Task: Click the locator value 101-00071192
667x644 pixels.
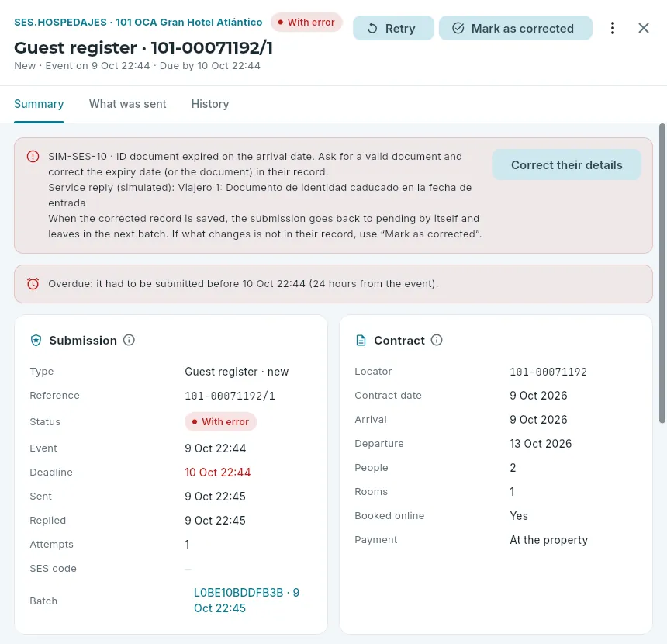Action: point(548,372)
